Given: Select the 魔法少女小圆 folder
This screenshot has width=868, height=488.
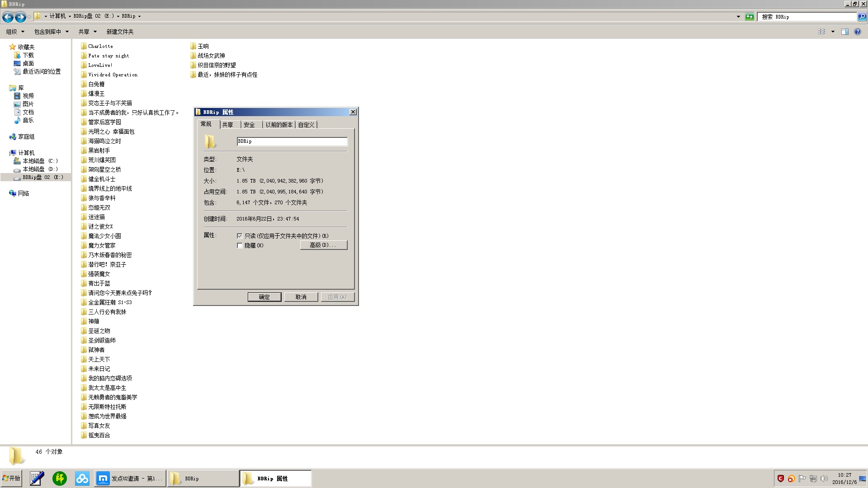Looking at the screenshot, I should pos(101,236).
